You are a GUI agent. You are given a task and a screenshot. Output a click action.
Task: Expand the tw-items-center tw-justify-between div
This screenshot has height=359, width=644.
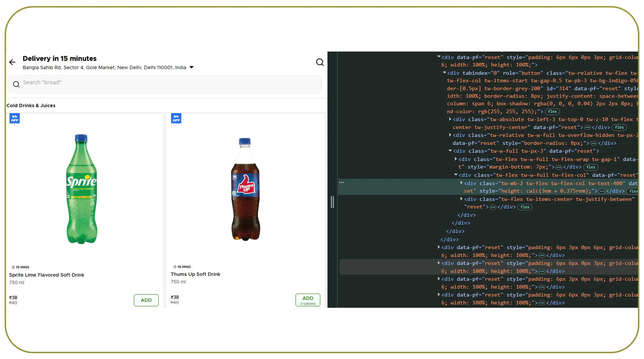pos(461,199)
